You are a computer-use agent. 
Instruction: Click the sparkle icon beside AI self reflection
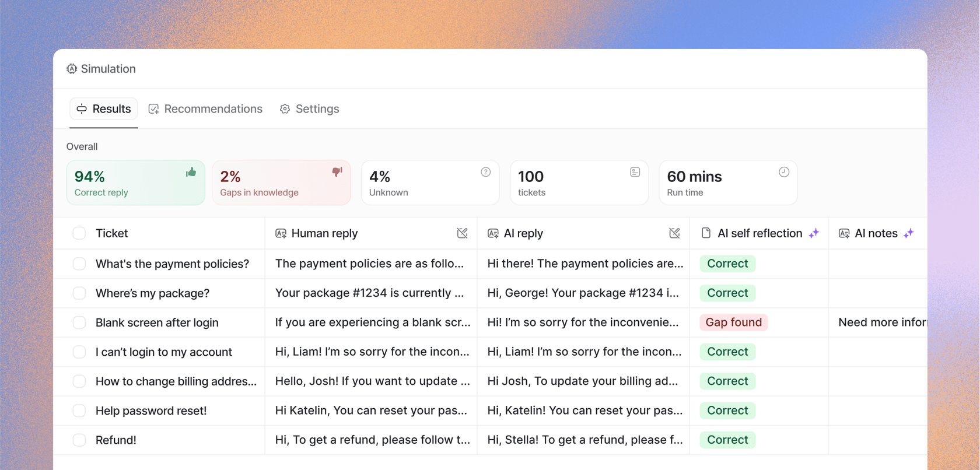pos(814,233)
